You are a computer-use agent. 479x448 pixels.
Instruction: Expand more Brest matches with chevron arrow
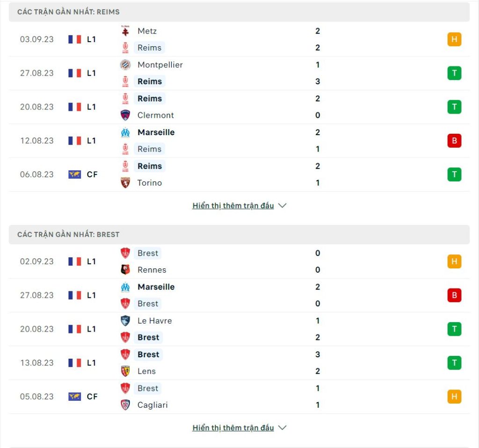[283, 427]
